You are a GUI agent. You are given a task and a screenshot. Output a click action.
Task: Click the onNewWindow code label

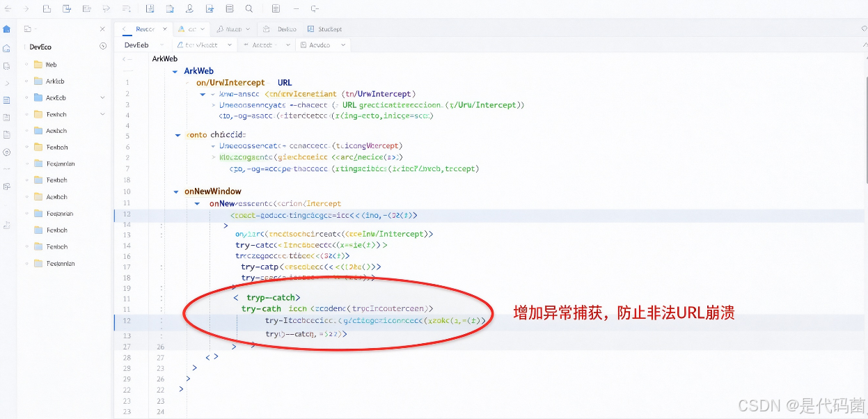(x=213, y=191)
